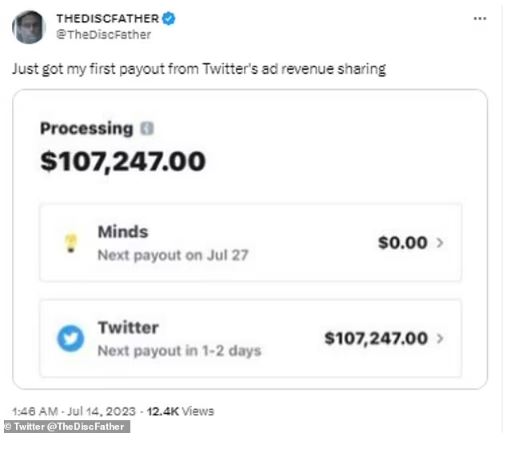Open the three-dot more options menu
The image size is (506, 451).
click(480, 19)
